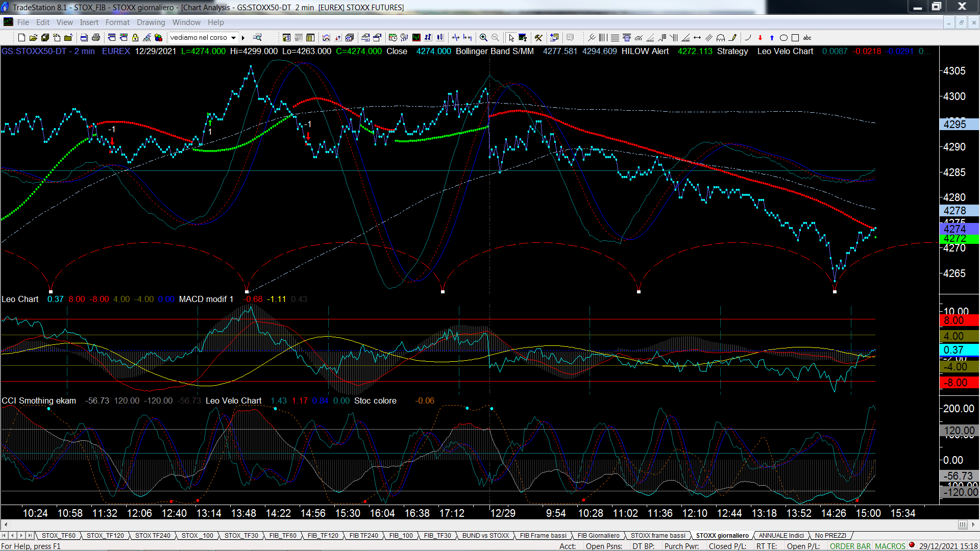Select the horizontal lines drawing tool

[x=615, y=38]
